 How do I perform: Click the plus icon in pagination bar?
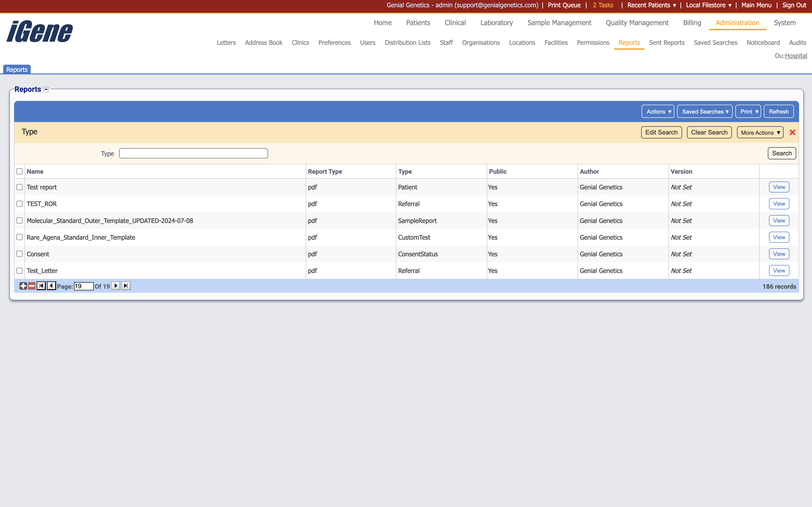(23, 286)
